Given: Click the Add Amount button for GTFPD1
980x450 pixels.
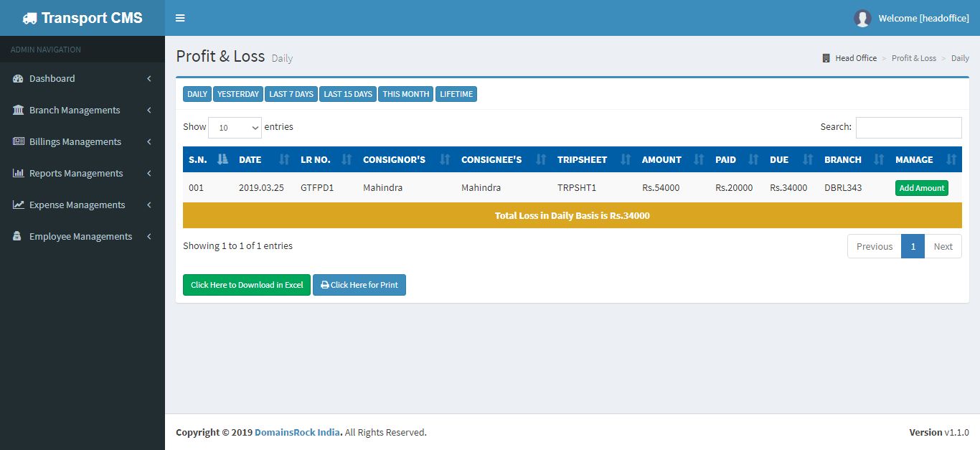Looking at the screenshot, I should [922, 188].
